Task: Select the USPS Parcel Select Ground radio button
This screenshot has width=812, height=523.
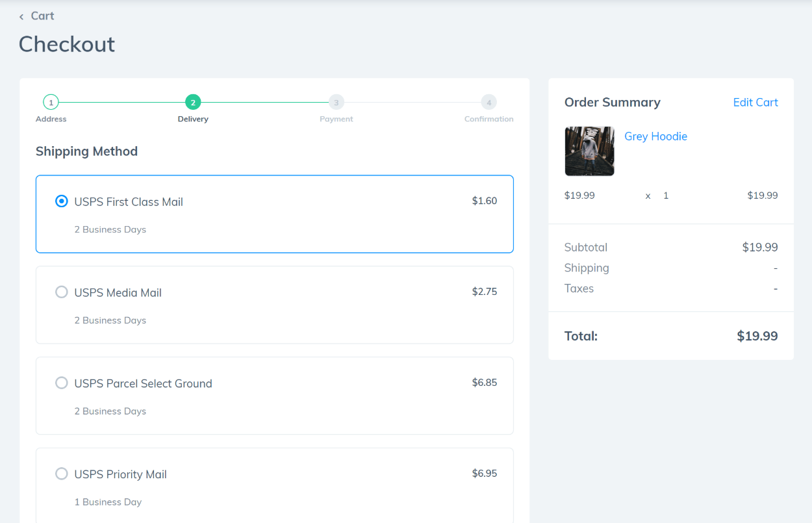Action: point(62,383)
